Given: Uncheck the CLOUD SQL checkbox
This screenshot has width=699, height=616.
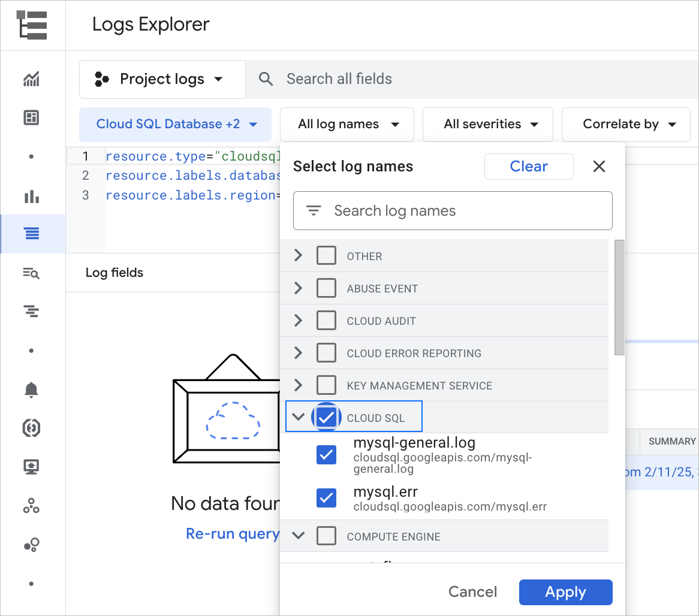Looking at the screenshot, I should point(326,418).
